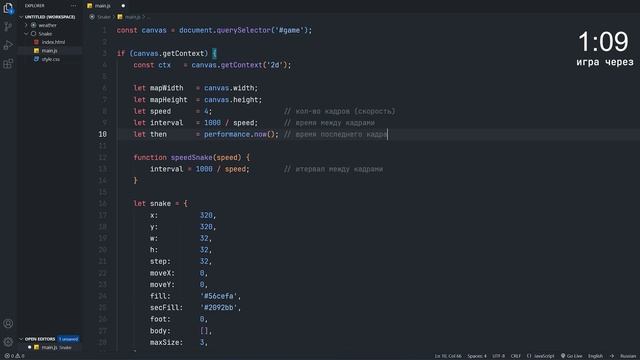Change the CRLF end-of-line sequence
The height and width of the screenshot is (360, 640).
(x=516, y=356)
